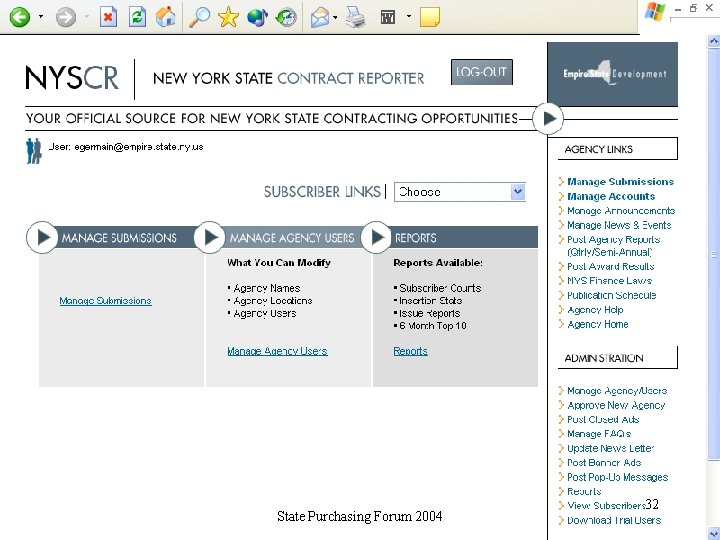
Task: Click the vertical scrollbar up arrow
Action: coord(714,41)
